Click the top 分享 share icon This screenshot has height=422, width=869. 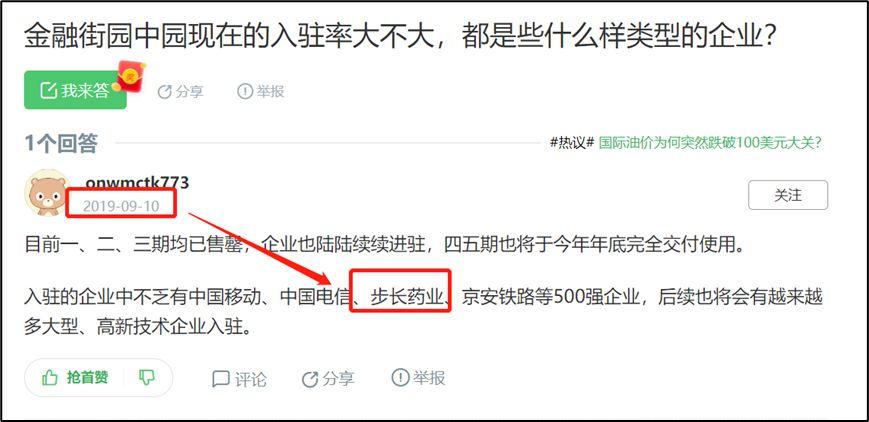(164, 91)
